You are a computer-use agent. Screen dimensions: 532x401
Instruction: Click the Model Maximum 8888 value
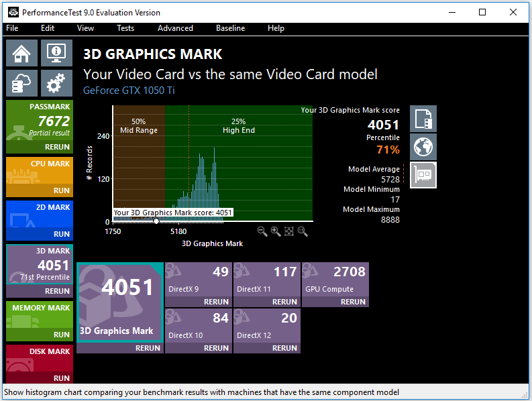coord(390,220)
